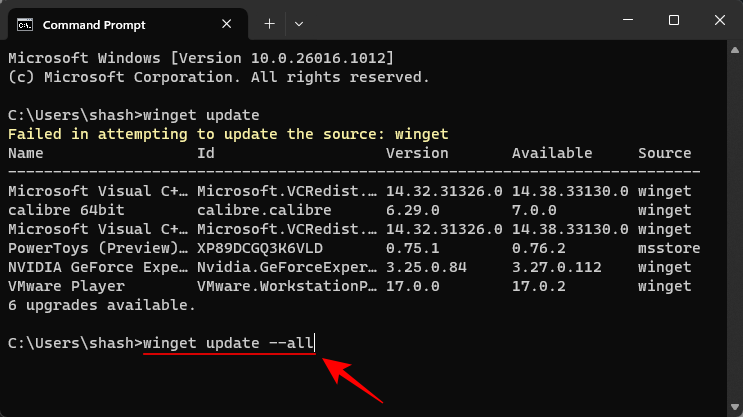Click the 'Name' column header text
The width and height of the screenshot is (743, 417).
point(25,153)
